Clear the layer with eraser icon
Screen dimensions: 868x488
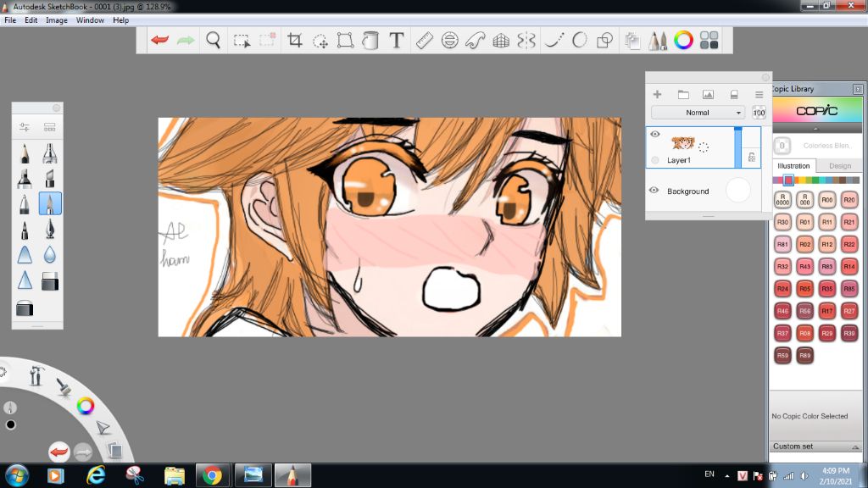(734, 95)
